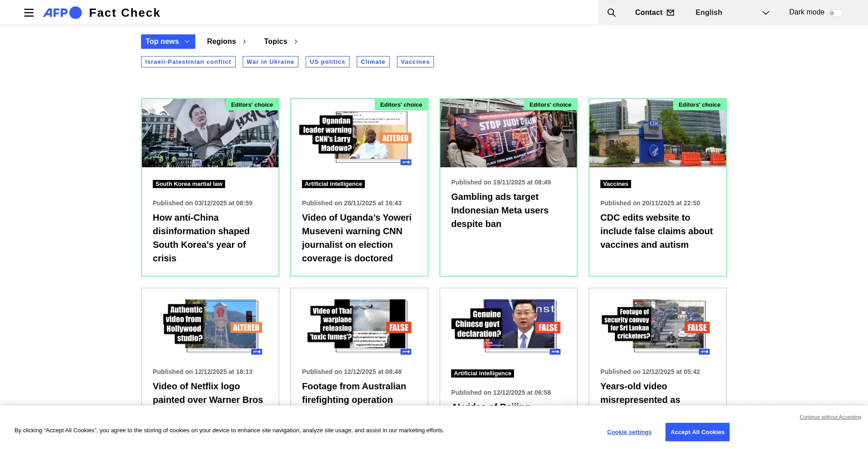Expand the Topics menu
Image resolution: width=868 pixels, height=449 pixels.
coord(281,42)
